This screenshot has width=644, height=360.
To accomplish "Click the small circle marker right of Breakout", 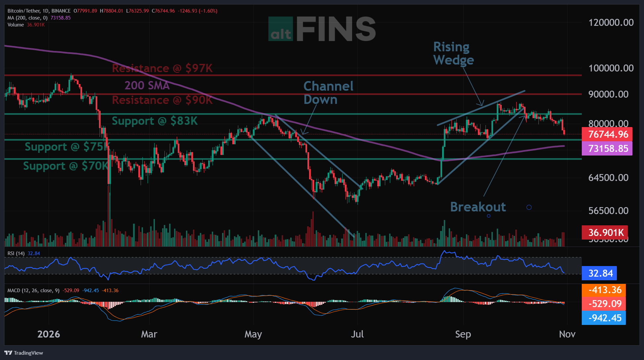I will point(529,207).
